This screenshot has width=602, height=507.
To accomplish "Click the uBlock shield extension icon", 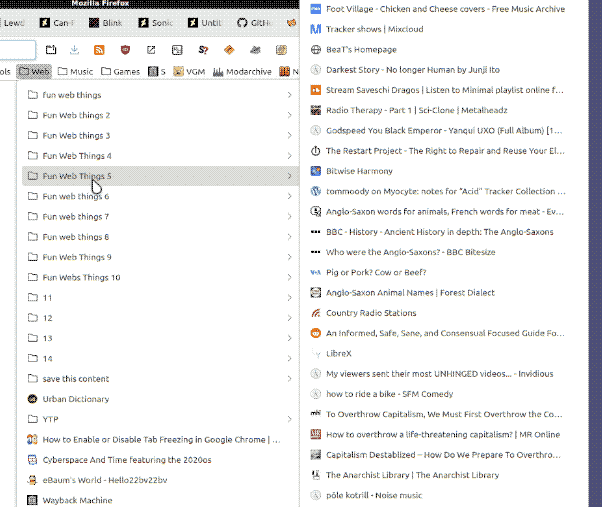I will coord(126,50).
